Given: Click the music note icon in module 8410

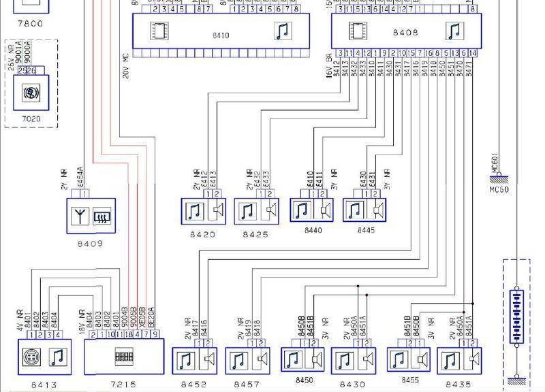Looking at the screenshot, I should (282, 32).
